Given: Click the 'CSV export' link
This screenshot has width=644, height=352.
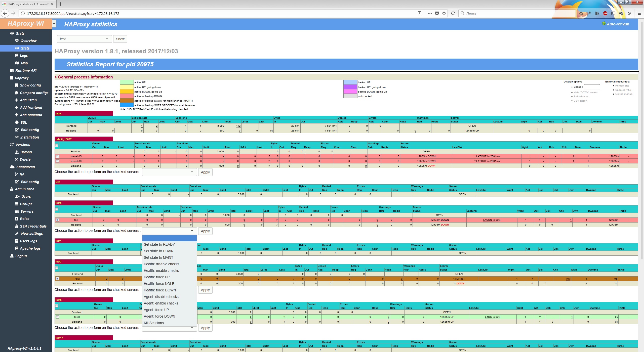Looking at the screenshot, I should tap(580, 101).
